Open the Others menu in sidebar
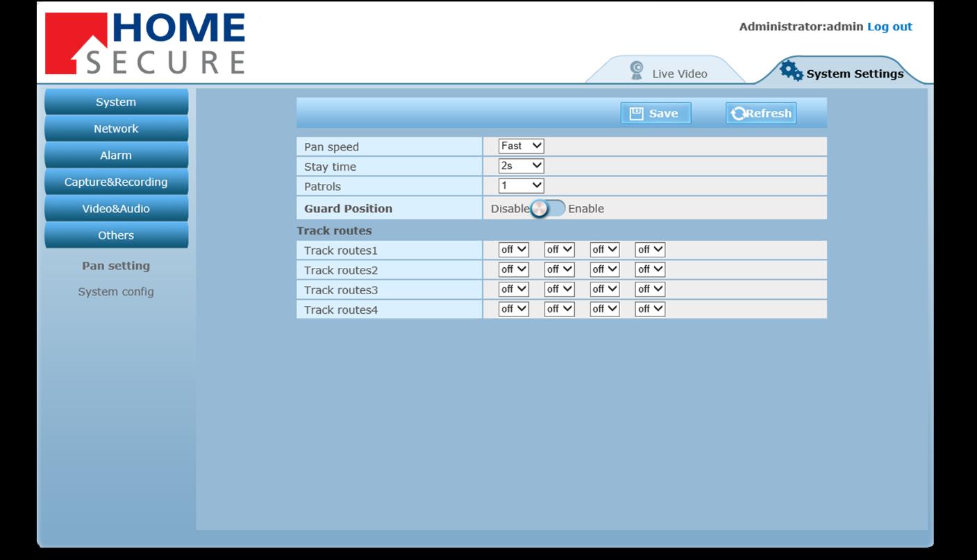 [116, 235]
